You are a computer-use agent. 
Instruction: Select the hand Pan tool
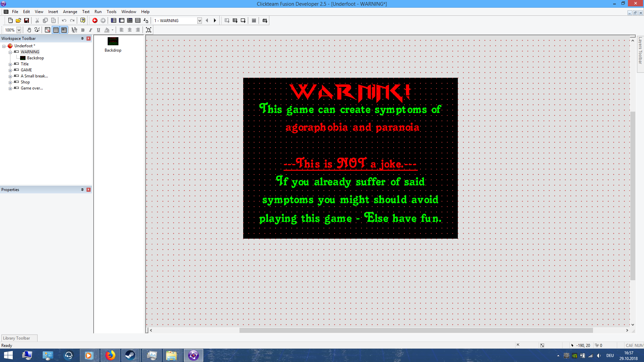click(x=29, y=30)
